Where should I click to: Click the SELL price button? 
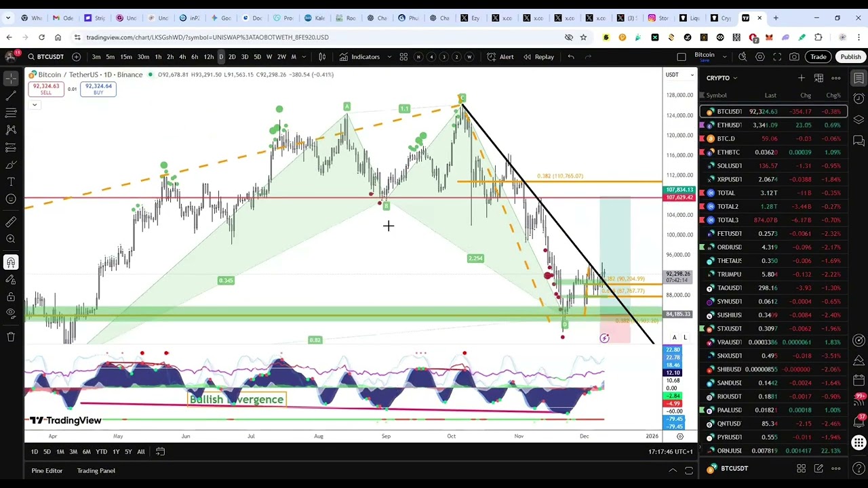point(45,89)
